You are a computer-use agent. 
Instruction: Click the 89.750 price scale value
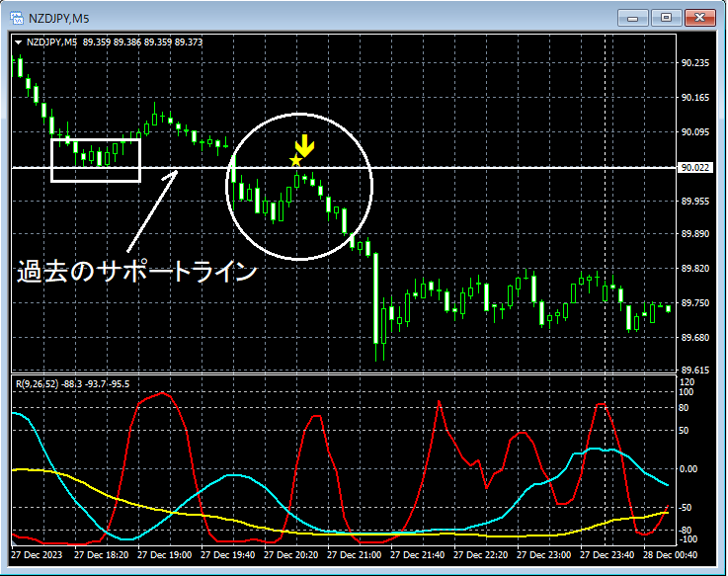point(695,303)
